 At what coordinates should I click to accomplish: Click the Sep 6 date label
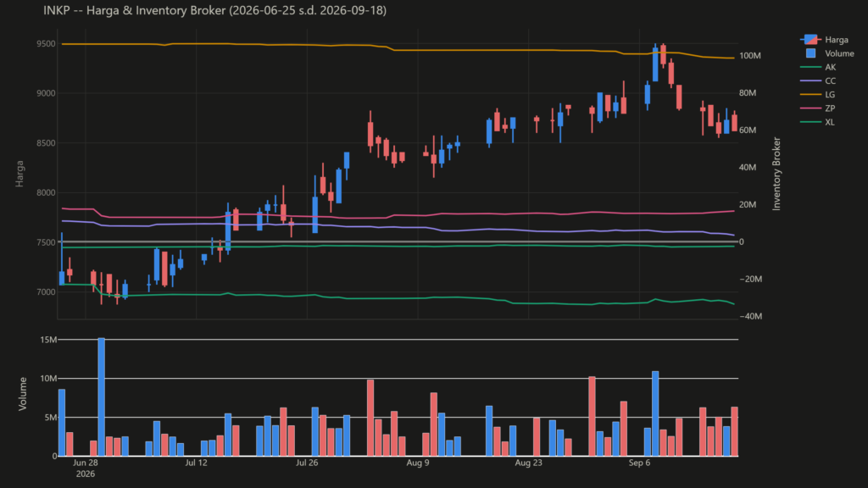(639, 463)
